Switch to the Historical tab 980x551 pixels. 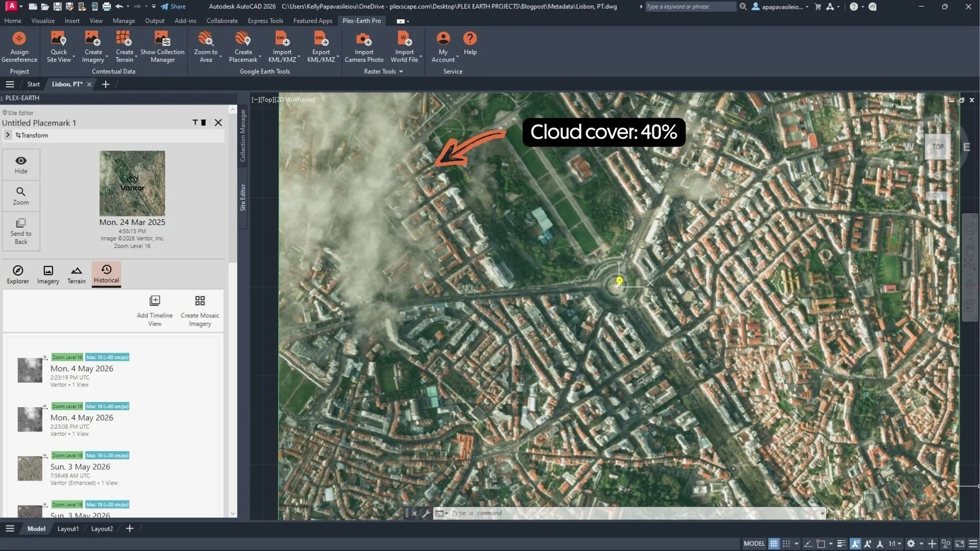[106, 274]
